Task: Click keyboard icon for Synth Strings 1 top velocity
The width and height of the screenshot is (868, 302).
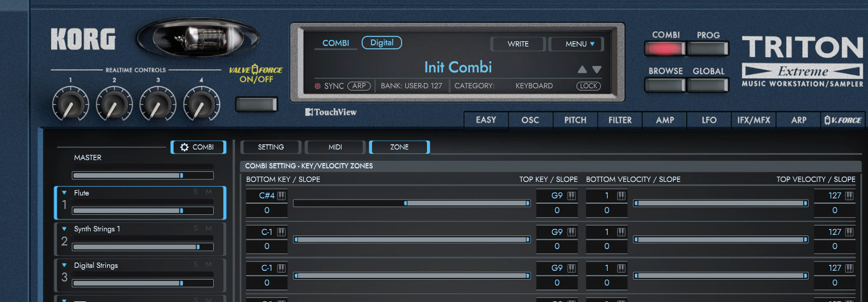Action: pos(849,232)
